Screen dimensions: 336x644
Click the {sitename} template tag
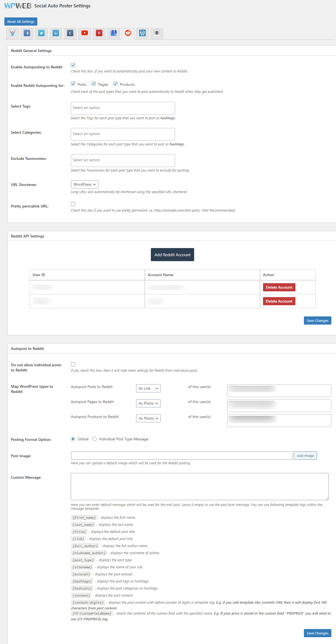(x=82, y=567)
